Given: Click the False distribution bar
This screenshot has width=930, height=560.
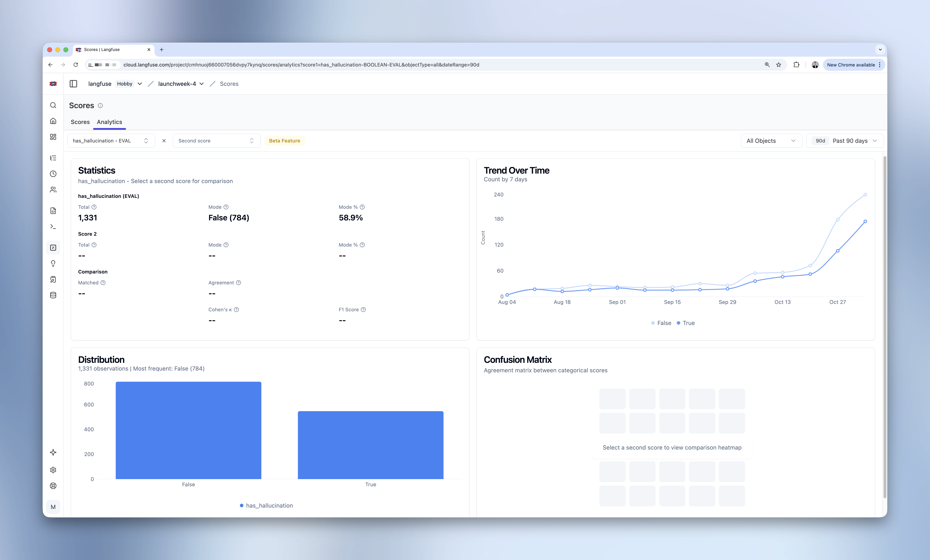Looking at the screenshot, I should tap(188, 430).
